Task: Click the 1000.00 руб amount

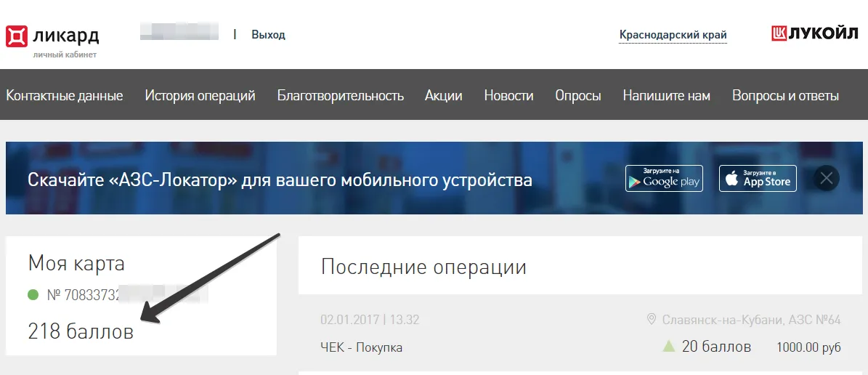Action: click(808, 347)
